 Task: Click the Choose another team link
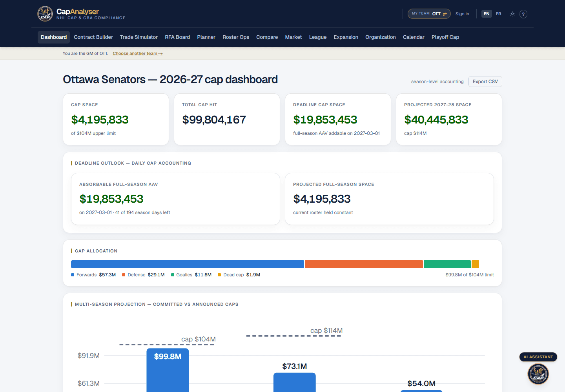[138, 54]
